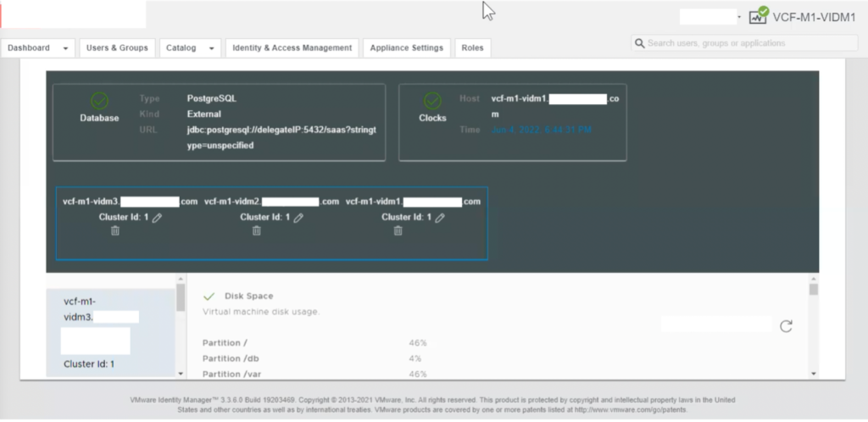The image size is (868, 422).
Task: Click the External kind value
Action: point(203,114)
